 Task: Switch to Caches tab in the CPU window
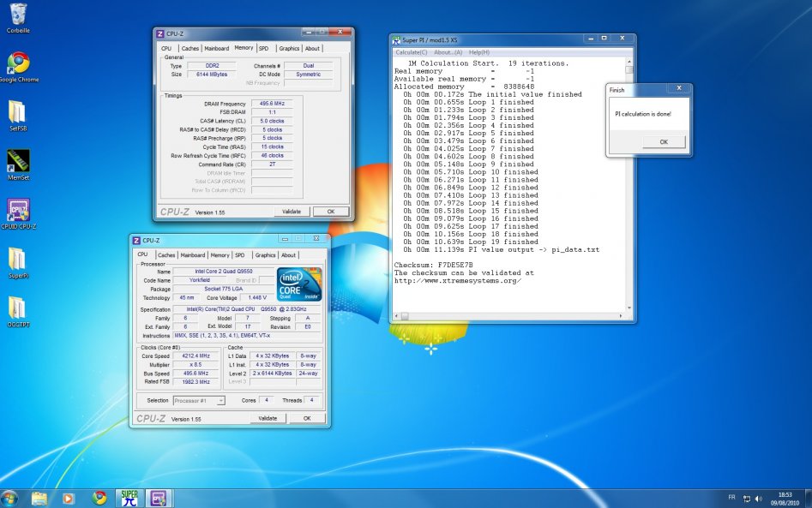(166, 254)
